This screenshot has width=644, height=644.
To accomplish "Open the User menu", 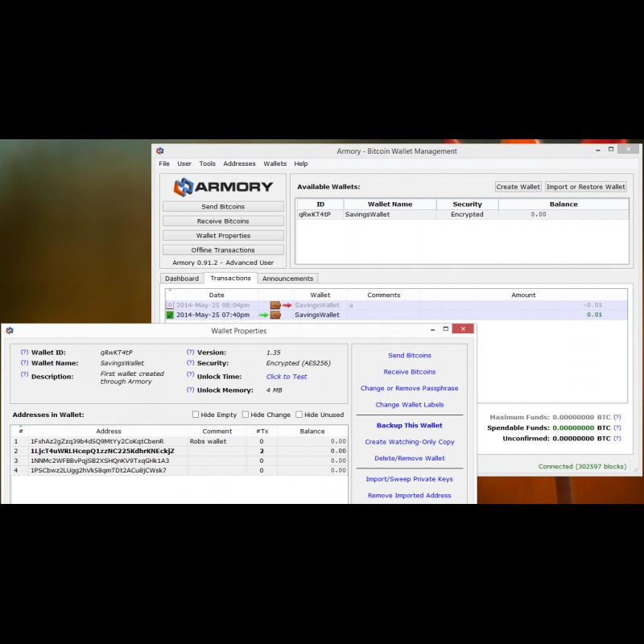I will (x=184, y=163).
